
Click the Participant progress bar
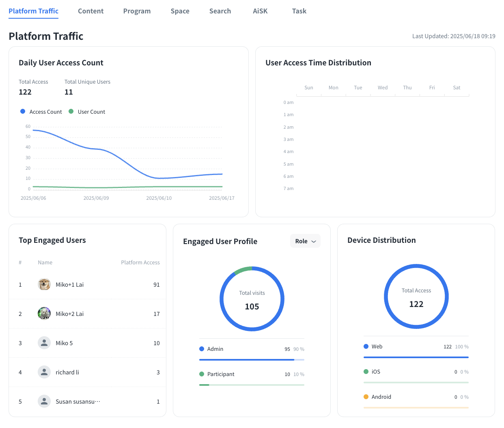click(252, 385)
